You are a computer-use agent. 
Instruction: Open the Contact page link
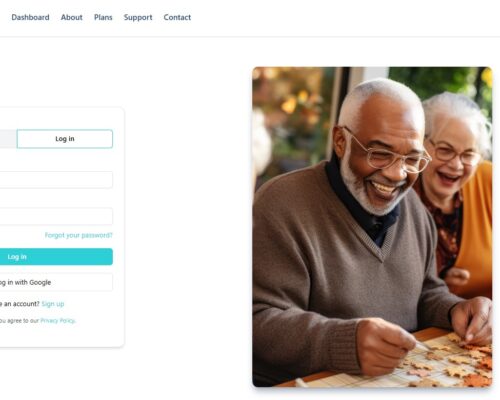pos(177,17)
